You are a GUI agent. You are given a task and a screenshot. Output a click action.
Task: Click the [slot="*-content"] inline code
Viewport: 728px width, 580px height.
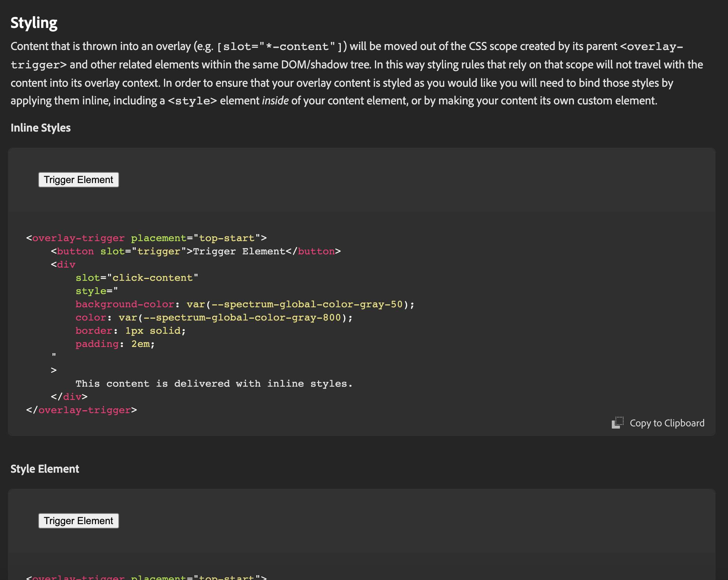coord(279,47)
